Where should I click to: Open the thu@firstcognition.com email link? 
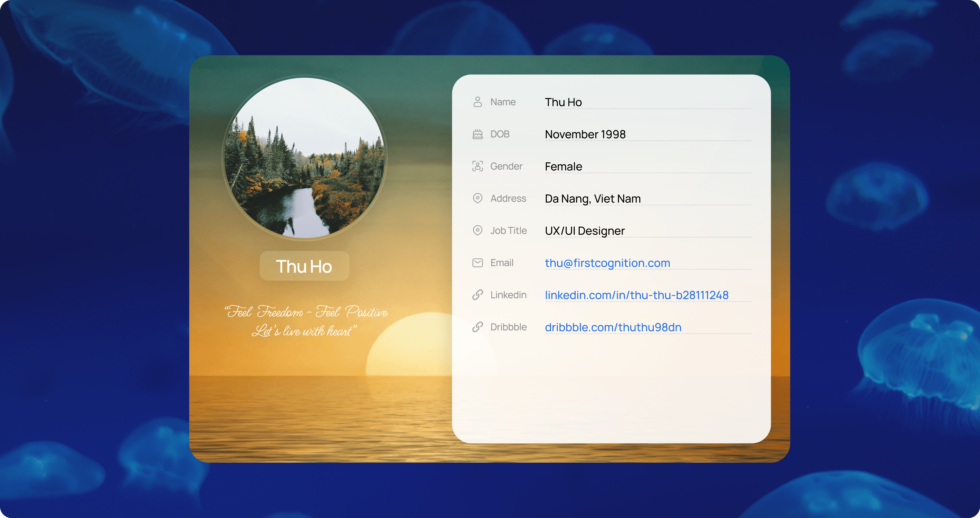point(607,263)
